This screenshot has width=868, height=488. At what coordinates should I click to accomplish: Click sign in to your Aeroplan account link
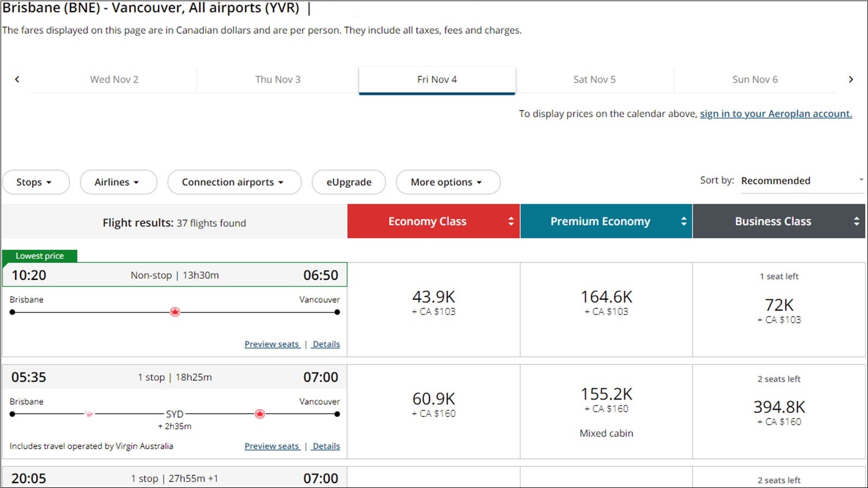pyautogui.click(x=776, y=113)
